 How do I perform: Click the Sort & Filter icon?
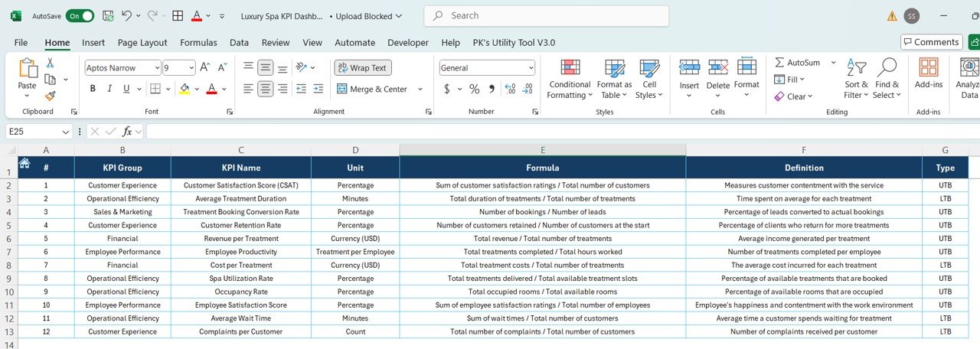[x=856, y=67]
